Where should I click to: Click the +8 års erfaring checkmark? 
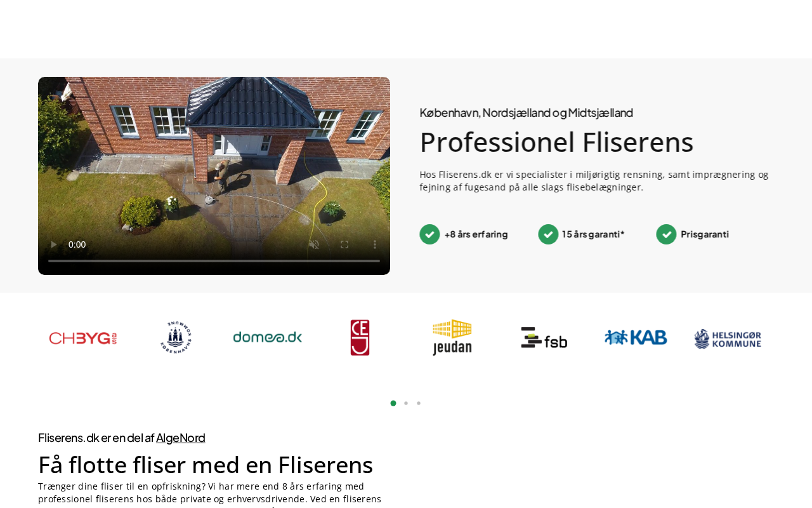429,234
